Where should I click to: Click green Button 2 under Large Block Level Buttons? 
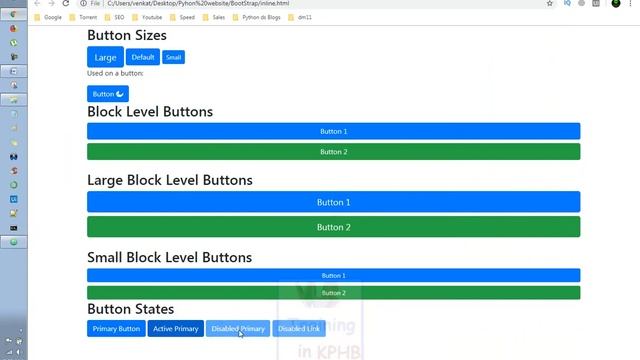(333, 227)
